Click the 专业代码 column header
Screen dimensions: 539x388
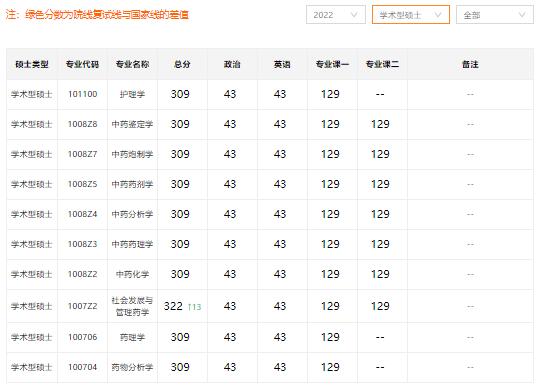82,64
